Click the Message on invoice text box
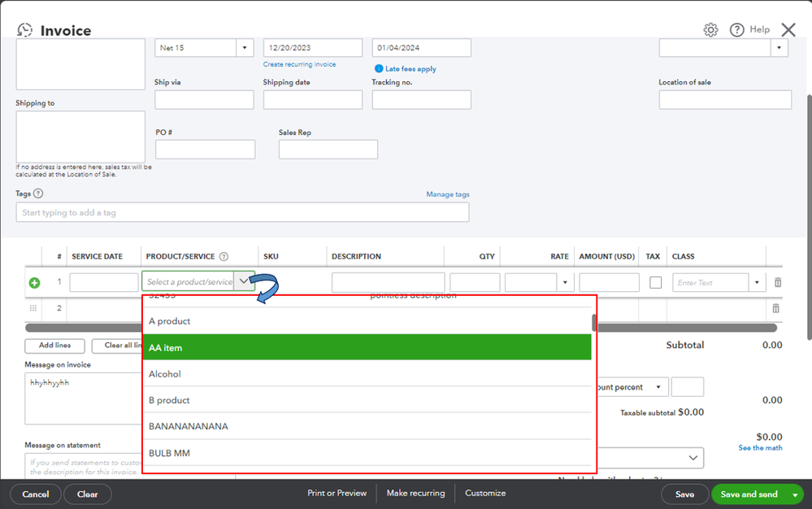The height and width of the screenshot is (509, 812). pos(84,398)
